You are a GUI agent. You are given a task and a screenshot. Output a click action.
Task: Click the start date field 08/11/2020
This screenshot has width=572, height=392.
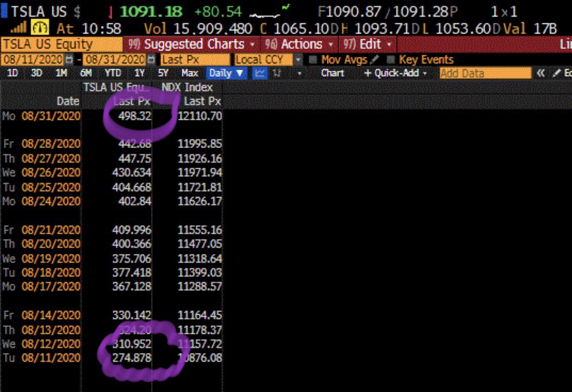[x=33, y=60]
